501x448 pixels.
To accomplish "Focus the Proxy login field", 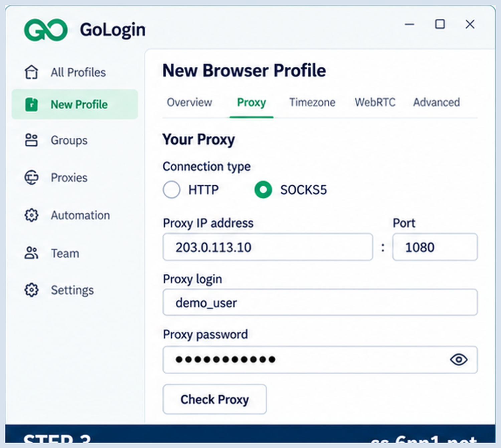I will [x=320, y=302].
